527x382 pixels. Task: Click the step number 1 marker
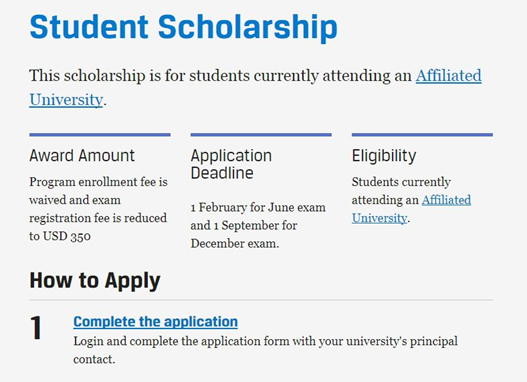point(36,328)
